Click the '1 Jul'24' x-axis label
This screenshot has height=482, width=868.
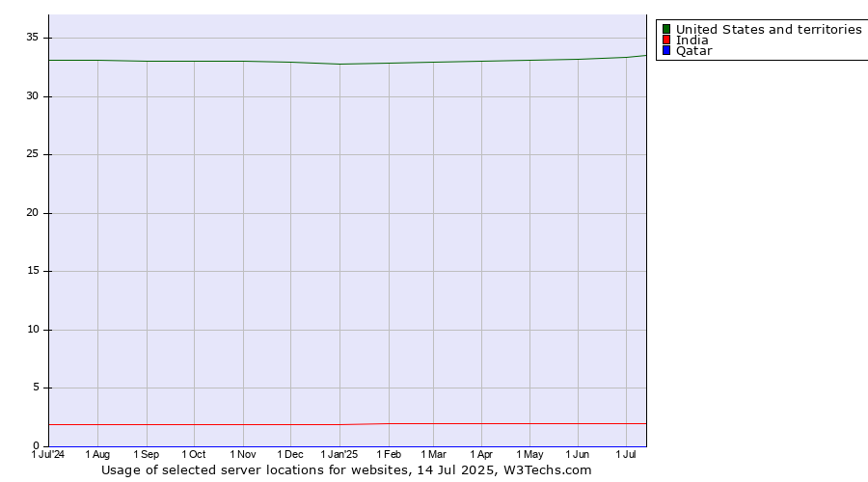48,454
